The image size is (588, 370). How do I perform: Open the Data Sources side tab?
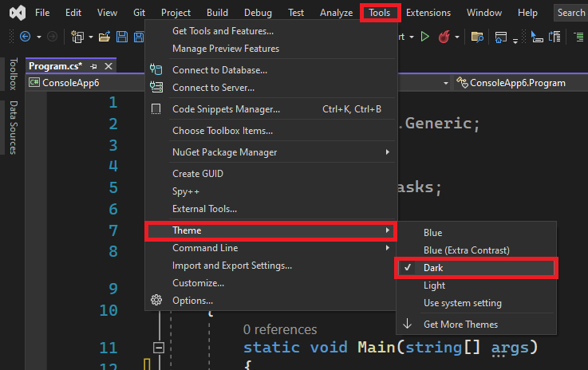[13, 128]
